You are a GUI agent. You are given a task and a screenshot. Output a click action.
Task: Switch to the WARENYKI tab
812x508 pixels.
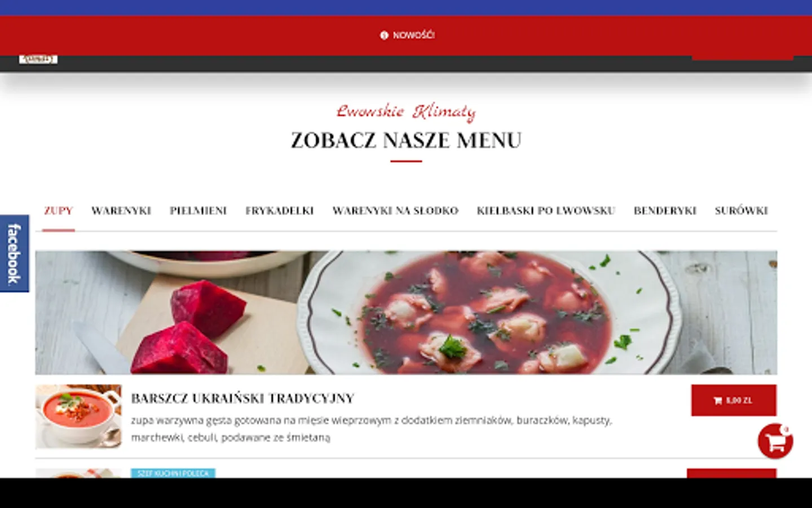tap(121, 211)
